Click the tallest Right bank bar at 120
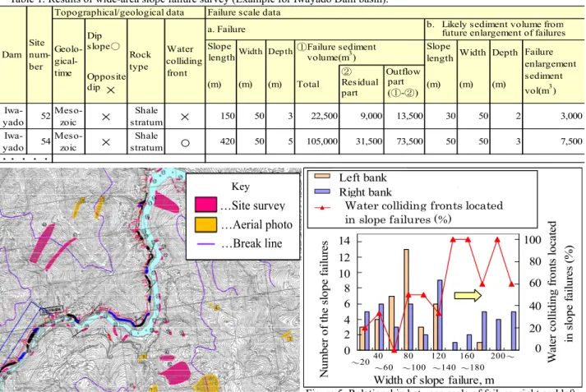This screenshot has width=586, height=392. click(440, 315)
